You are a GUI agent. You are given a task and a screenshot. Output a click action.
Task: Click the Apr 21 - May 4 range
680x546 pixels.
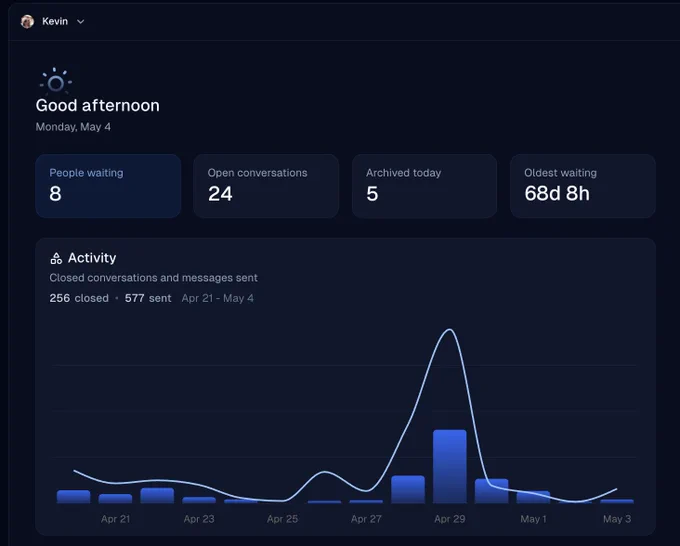(218, 298)
